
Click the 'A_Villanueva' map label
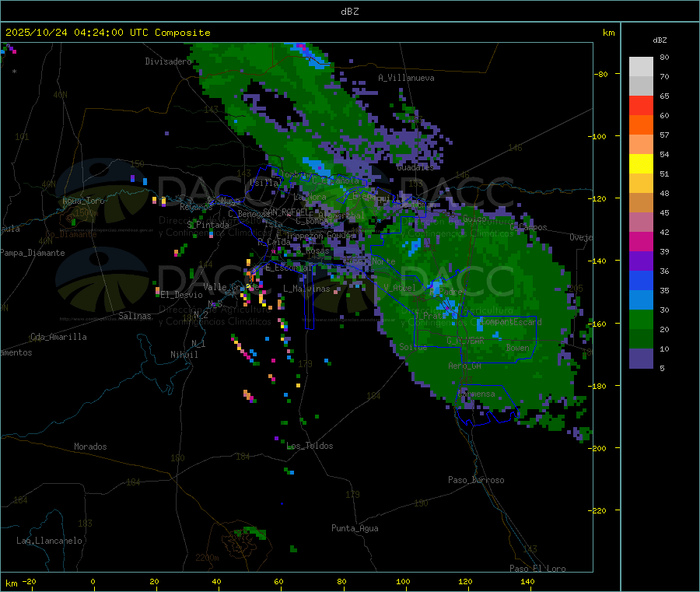[406, 78]
